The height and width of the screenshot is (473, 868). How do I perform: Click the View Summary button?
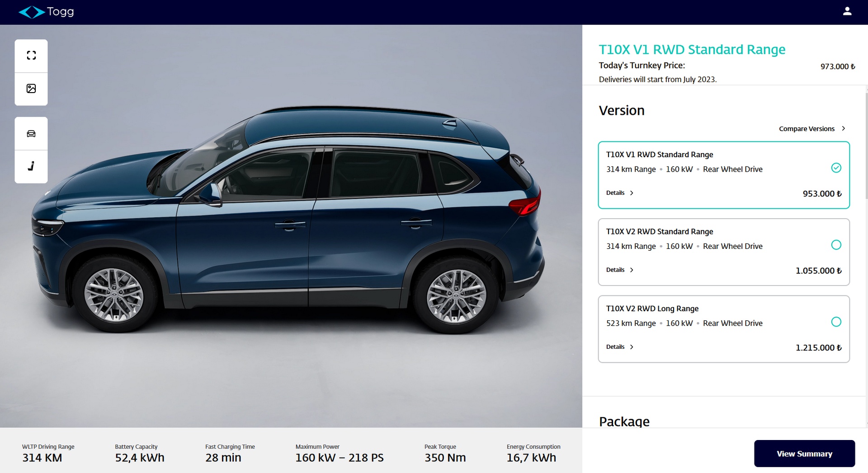804,454
